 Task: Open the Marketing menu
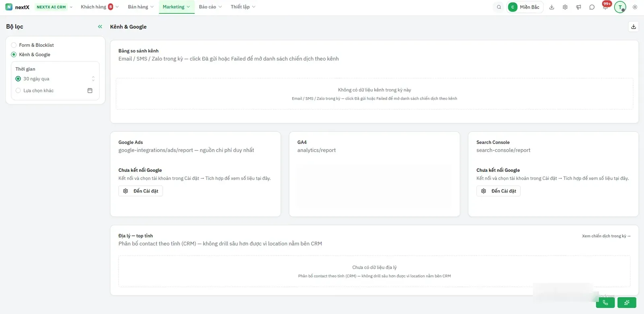click(176, 7)
